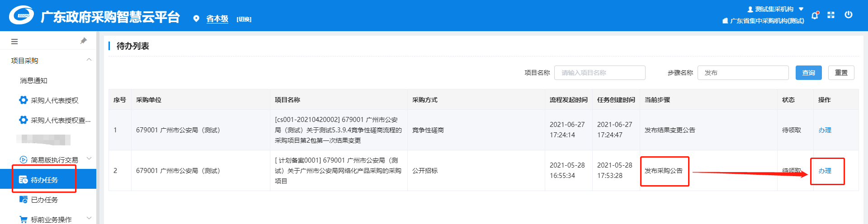Click the gear icon beside 采购人代表授权

pyautogui.click(x=24, y=100)
